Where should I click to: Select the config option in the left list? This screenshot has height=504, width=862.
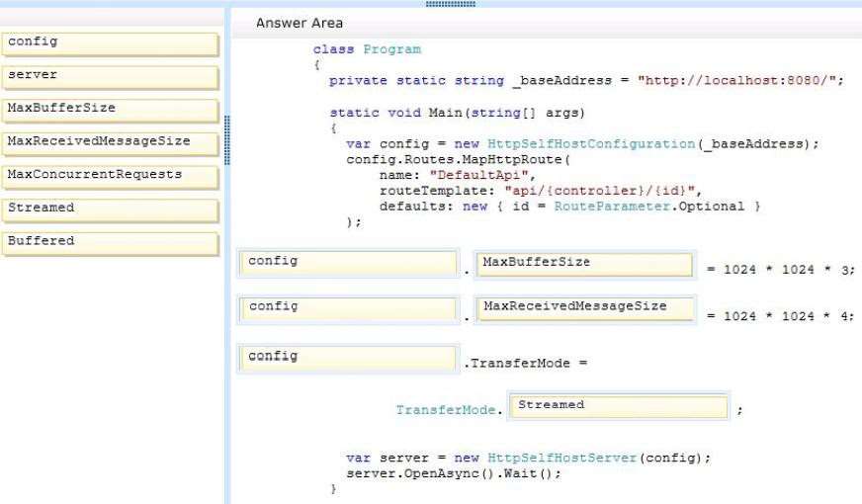point(110,44)
